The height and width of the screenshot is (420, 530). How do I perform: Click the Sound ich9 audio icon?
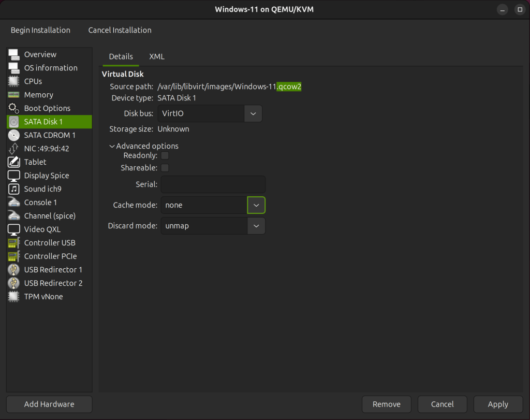coord(14,189)
